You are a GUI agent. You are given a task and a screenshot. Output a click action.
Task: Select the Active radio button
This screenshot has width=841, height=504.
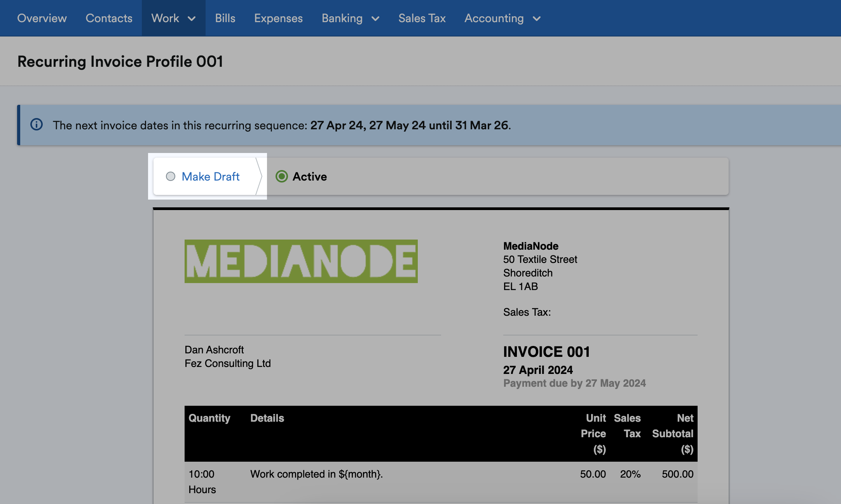(x=282, y=177)
